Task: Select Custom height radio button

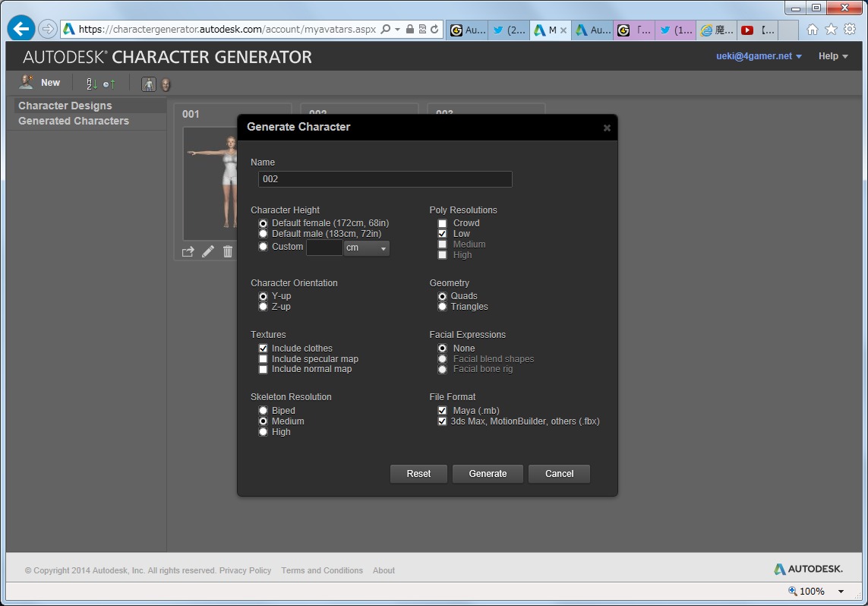Action: [263, 247]
